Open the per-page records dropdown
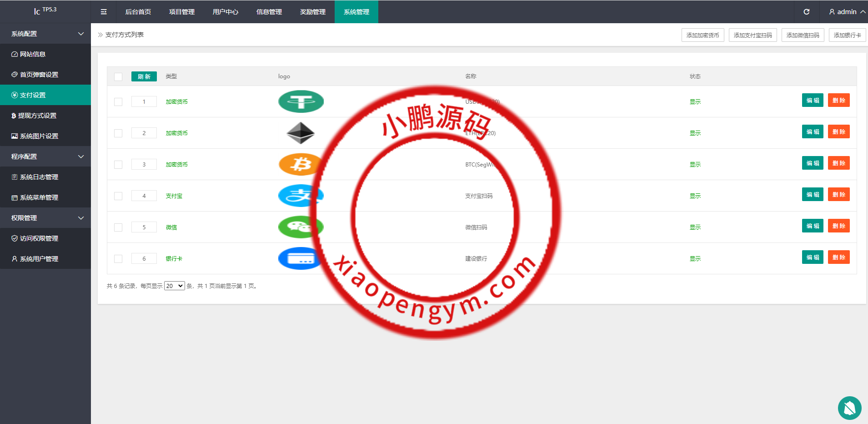Image resolution: width=868 pixels, height=424 pixels. (174, 286)
